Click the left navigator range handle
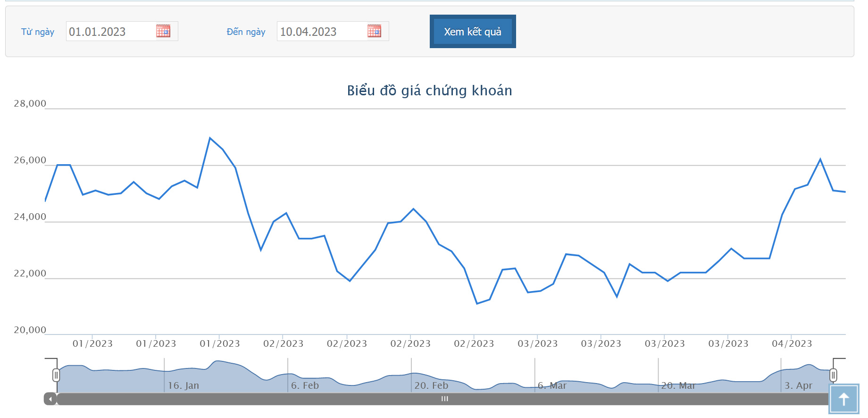 tap(56, 375)
